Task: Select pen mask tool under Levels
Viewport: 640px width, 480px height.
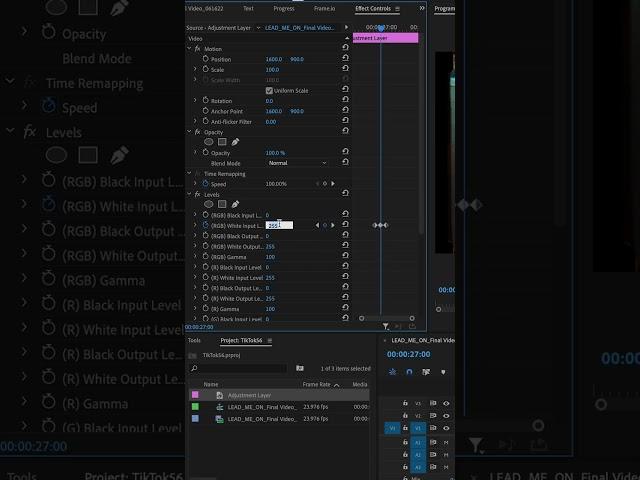Action: coord(236,204)
